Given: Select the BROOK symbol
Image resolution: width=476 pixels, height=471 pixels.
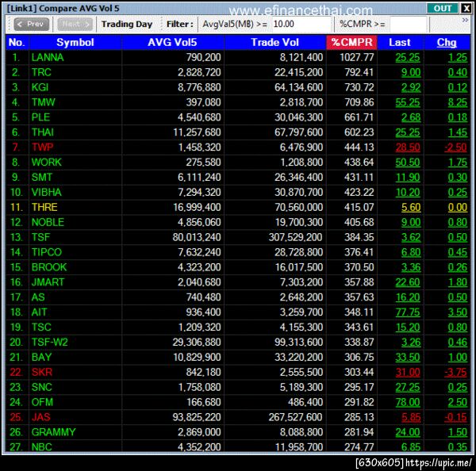Looking at the screenshot, I should coord(49,267).
